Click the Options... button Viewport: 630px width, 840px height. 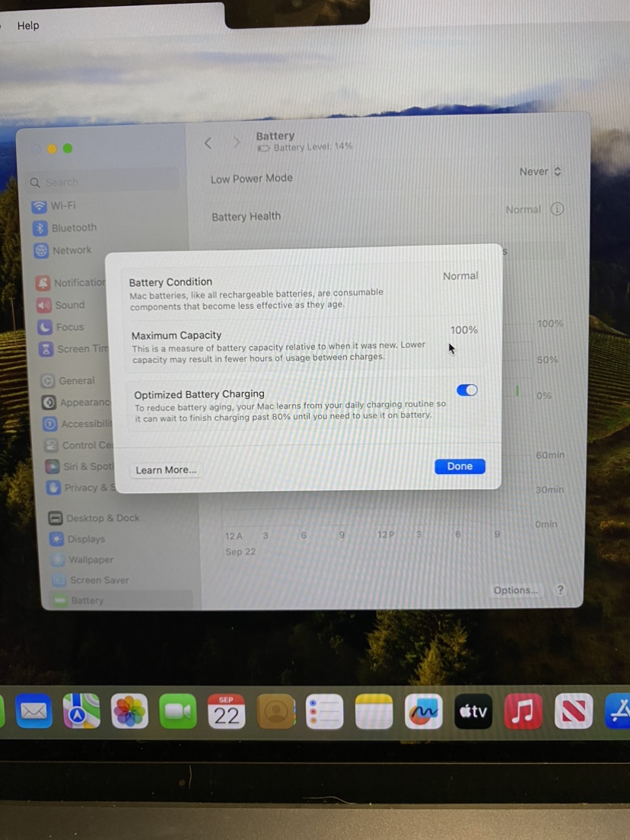516,590
